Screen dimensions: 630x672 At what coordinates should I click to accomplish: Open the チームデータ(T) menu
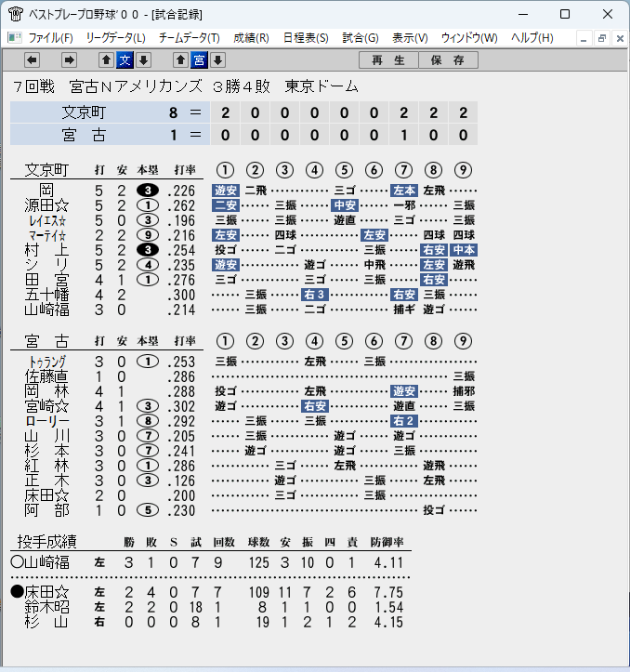tap(189, 38)
